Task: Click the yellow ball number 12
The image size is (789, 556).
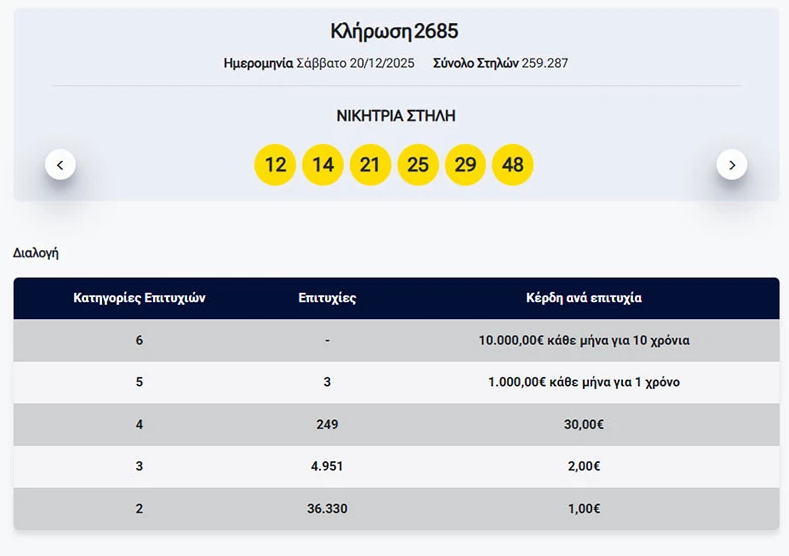Action: tap(275, 165)
